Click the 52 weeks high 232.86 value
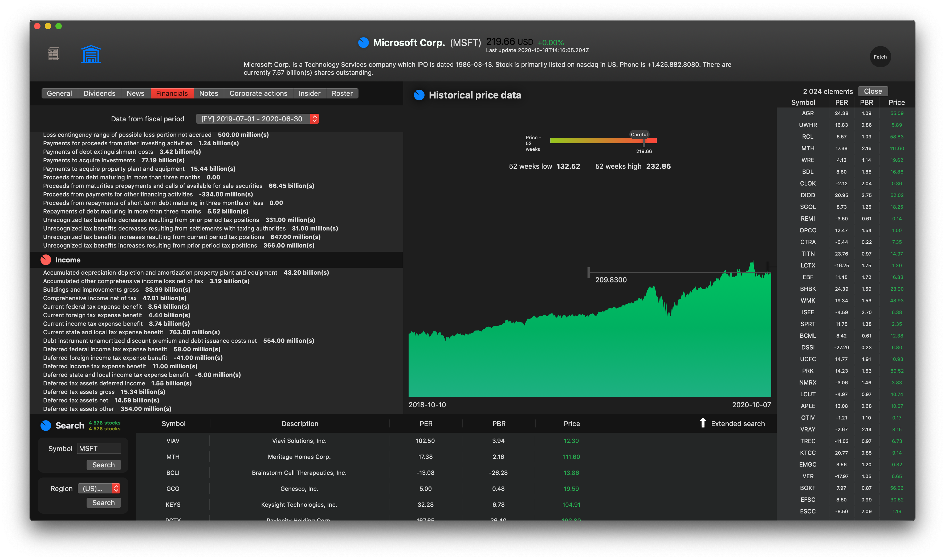 coord(658,166)
